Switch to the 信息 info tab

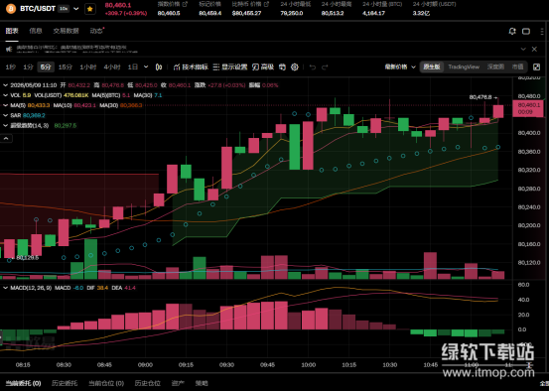click(36, 31)
